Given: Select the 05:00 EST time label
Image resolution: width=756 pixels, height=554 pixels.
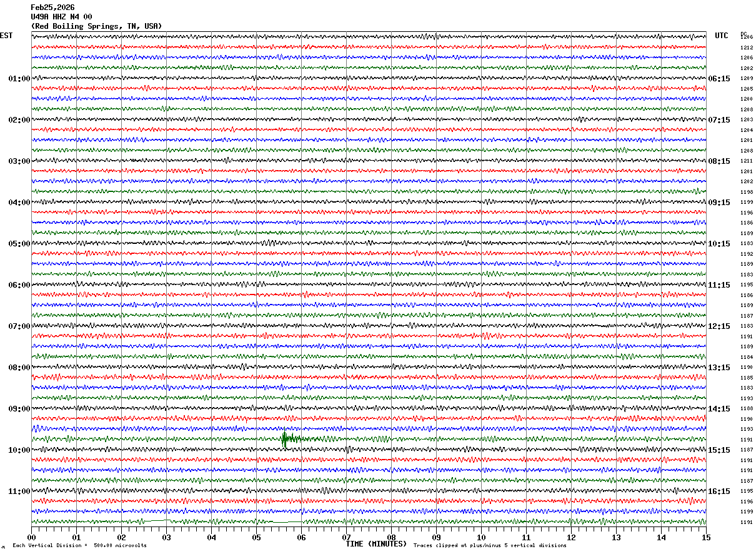Looking at the screenshot, I should click(x=19, y=244).
